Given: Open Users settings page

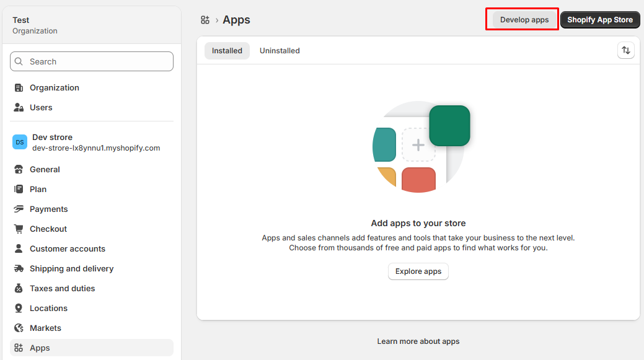Looking at the screenshot, I should coord(92,108).
